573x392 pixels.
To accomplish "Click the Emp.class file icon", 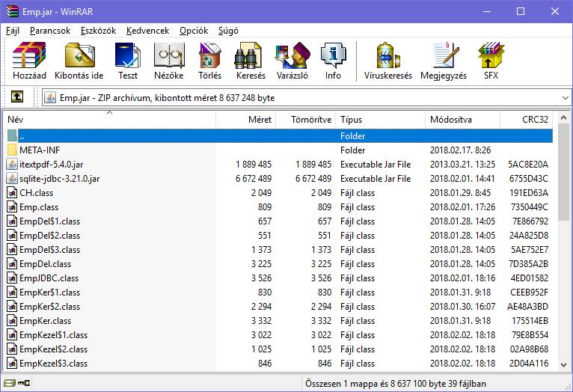I will point(12,206).
